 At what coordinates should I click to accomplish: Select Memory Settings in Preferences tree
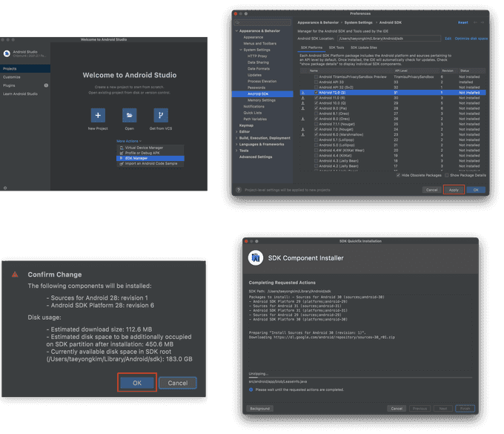coord(262,100)
